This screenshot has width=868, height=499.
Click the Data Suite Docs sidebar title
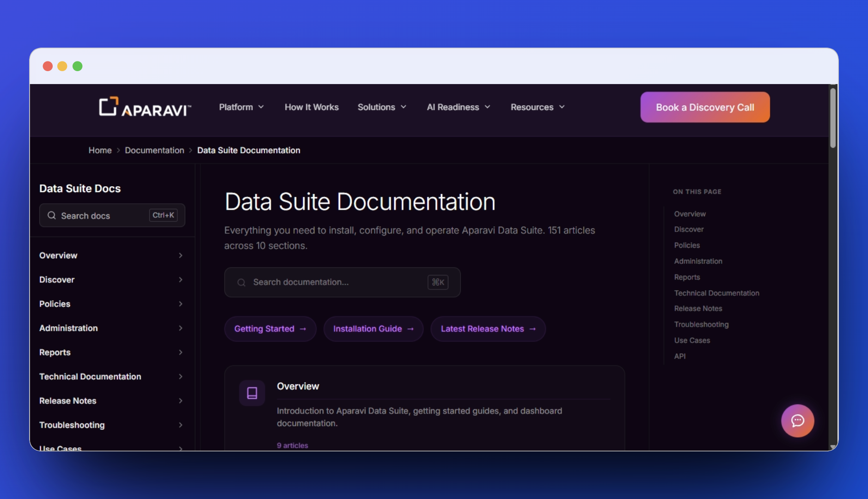(x=80, y=189)
